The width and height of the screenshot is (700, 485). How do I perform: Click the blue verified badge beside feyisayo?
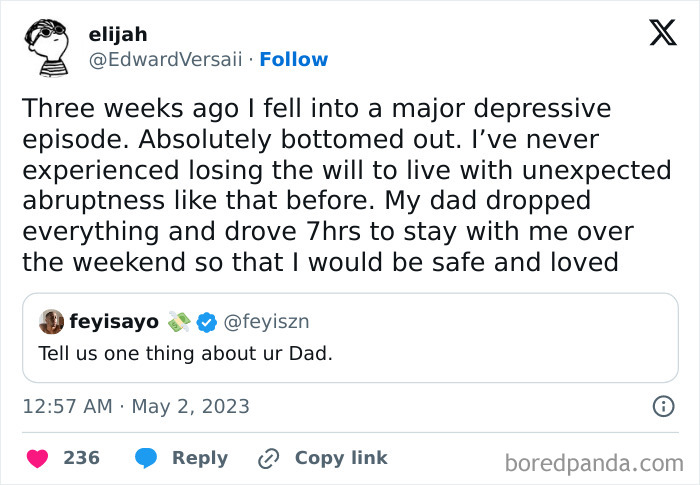pos(207,321)
